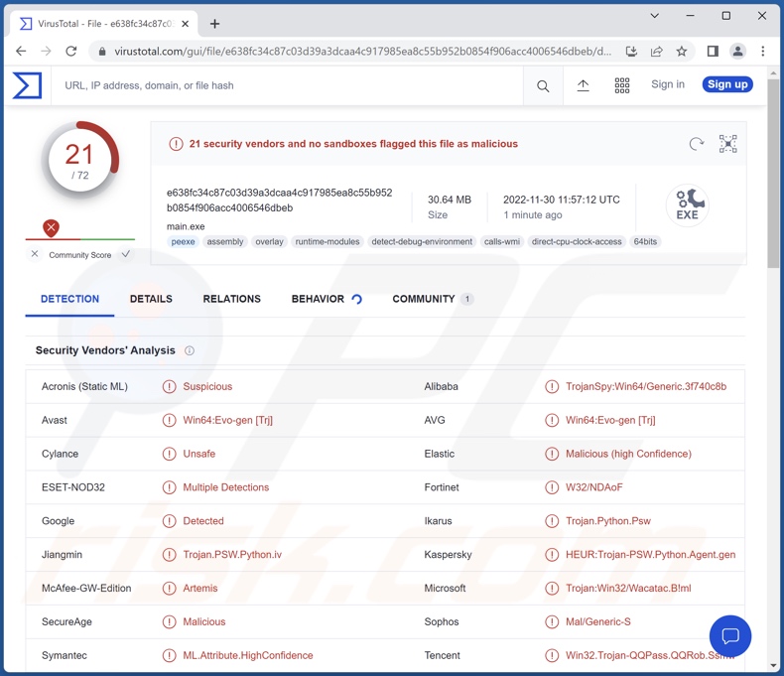Click the 21/72 detection score gauge
Image resolution: width=784 pixels, height=676 pixels.
point(80,160)
